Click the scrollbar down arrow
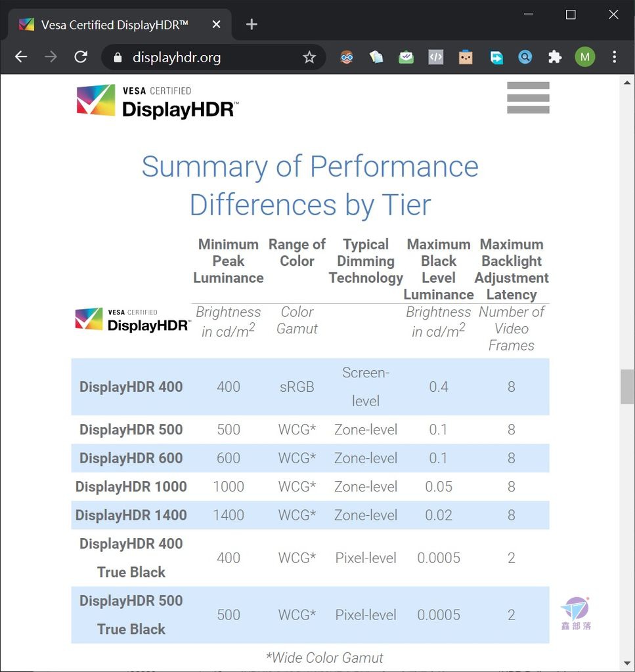 pos(627,664)
